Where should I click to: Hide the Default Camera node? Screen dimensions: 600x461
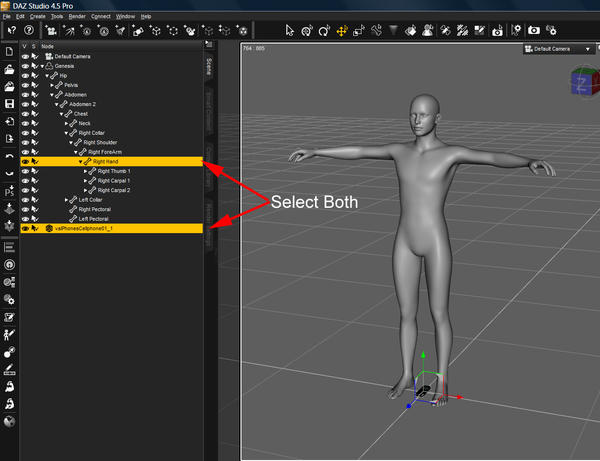pyautogui.click(x=25, y=56)
